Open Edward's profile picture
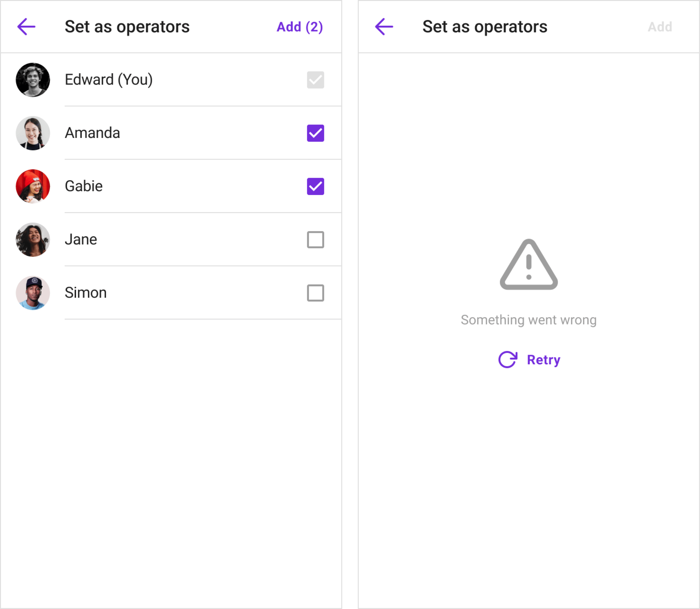The height and width of the screenshot is (609, 700). pos(33,80)
